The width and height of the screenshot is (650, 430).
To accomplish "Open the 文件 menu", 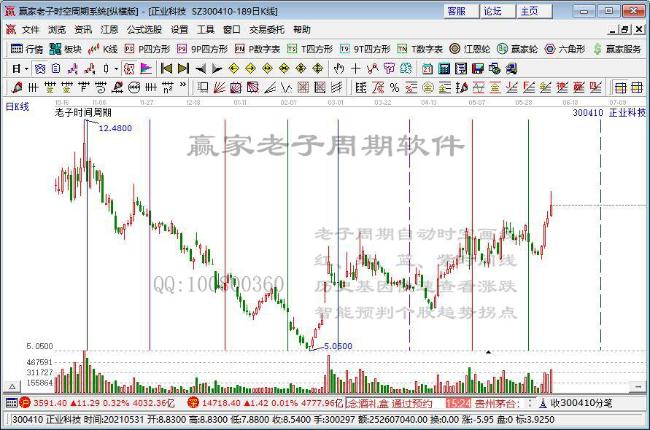I will click(30, 29).
